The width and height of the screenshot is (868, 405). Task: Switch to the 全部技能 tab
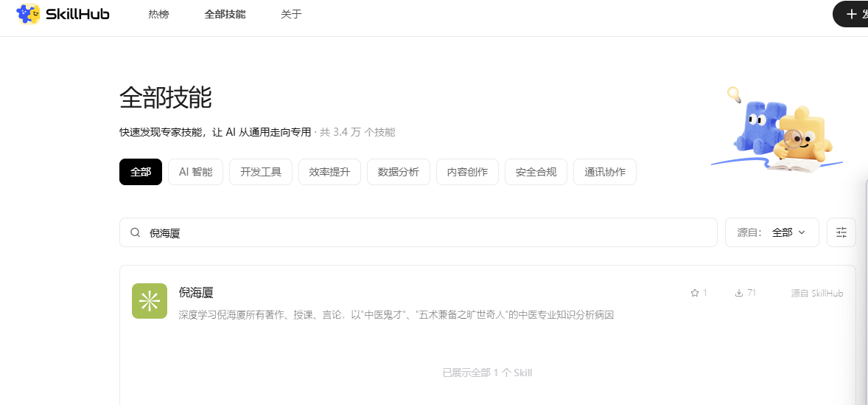click(225, 14)
